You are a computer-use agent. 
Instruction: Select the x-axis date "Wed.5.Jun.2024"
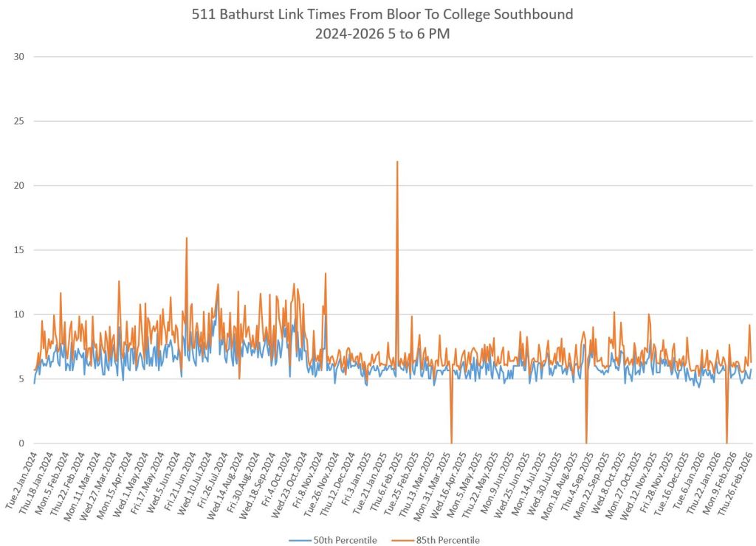click(165, 478)
